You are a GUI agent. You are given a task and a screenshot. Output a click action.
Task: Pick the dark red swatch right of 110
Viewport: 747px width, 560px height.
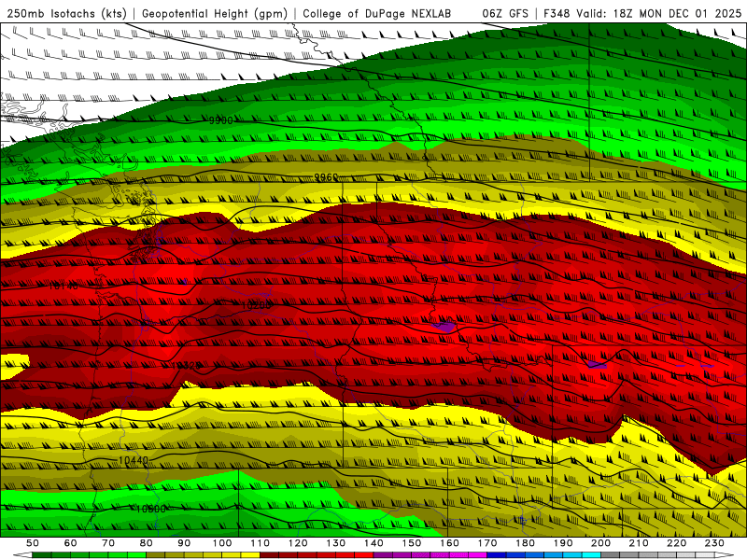coord(269,554)
